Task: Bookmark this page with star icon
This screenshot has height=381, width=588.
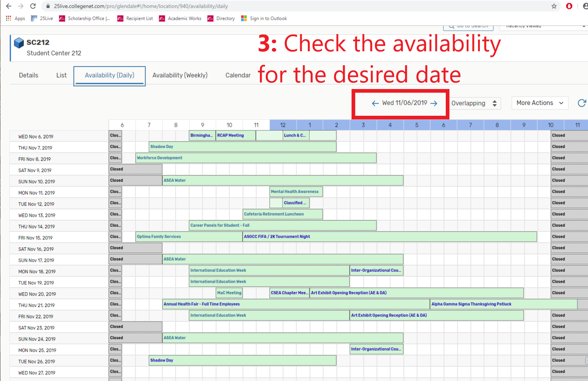Action: point(554,6)
